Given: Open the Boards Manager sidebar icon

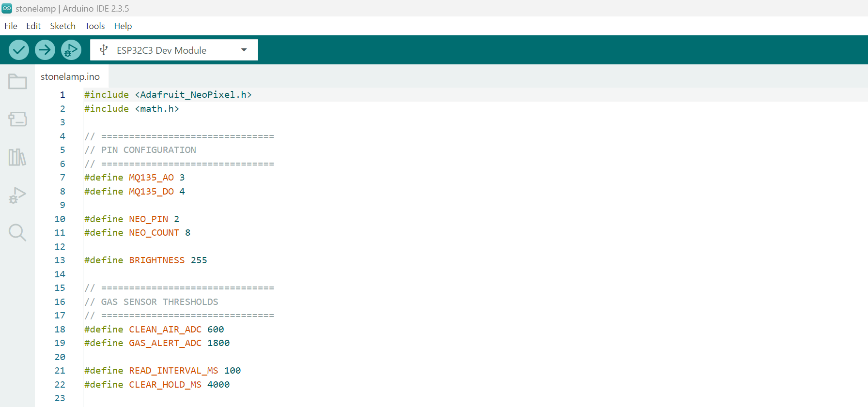Looking at the screenshot, I should (x=17, y=119).
